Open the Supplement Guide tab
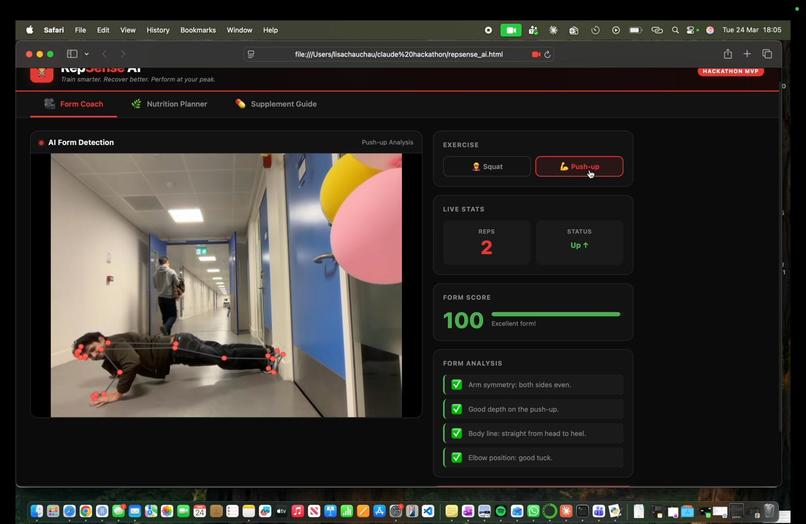This screenshot has width=806, height=524. 276,104
